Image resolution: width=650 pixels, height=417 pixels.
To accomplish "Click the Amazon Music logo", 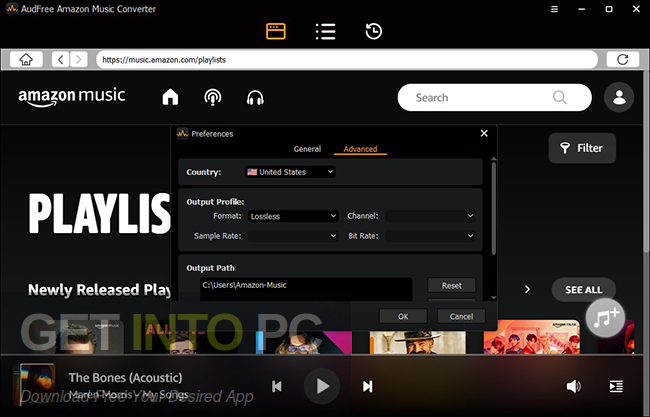I will pyautogui.click(x=72, y=97).
